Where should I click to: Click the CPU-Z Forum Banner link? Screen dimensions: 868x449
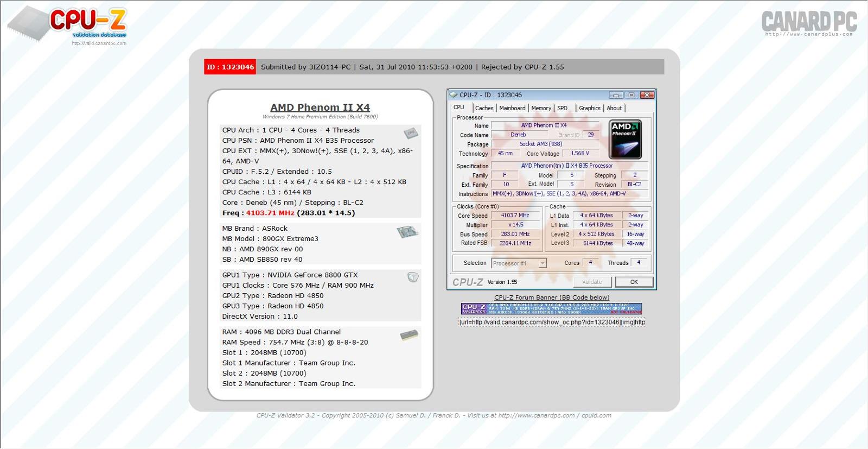click(x=552, y=298)
